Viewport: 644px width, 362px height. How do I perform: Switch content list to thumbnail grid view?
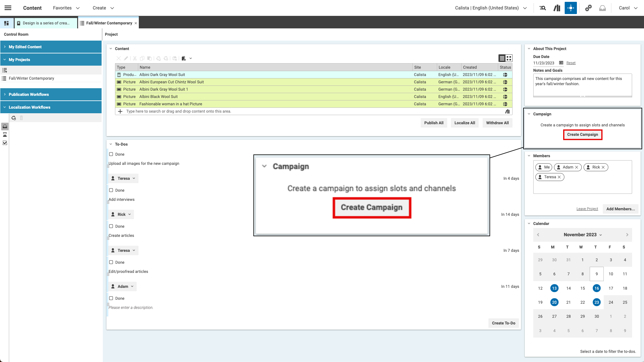pos(509,58)
